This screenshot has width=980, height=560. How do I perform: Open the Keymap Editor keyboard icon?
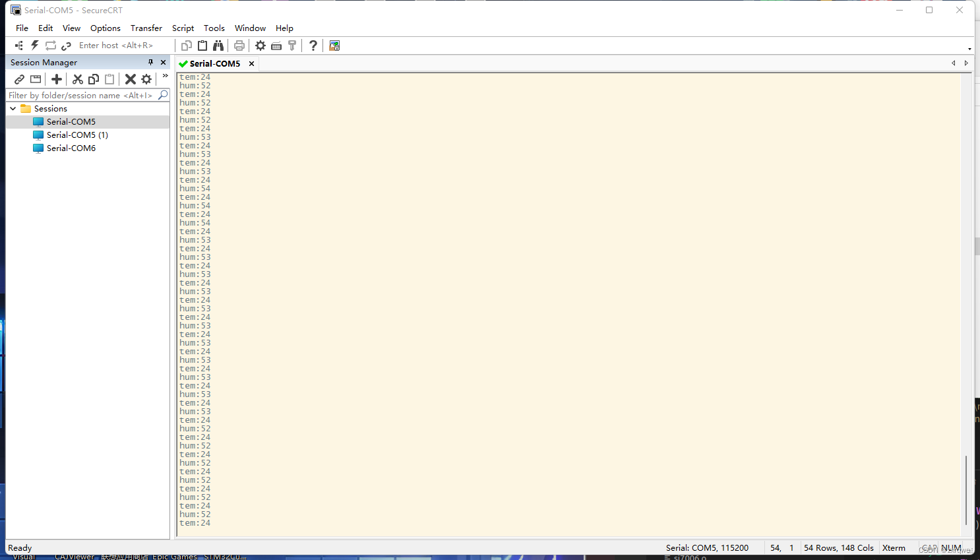[276, 46]
